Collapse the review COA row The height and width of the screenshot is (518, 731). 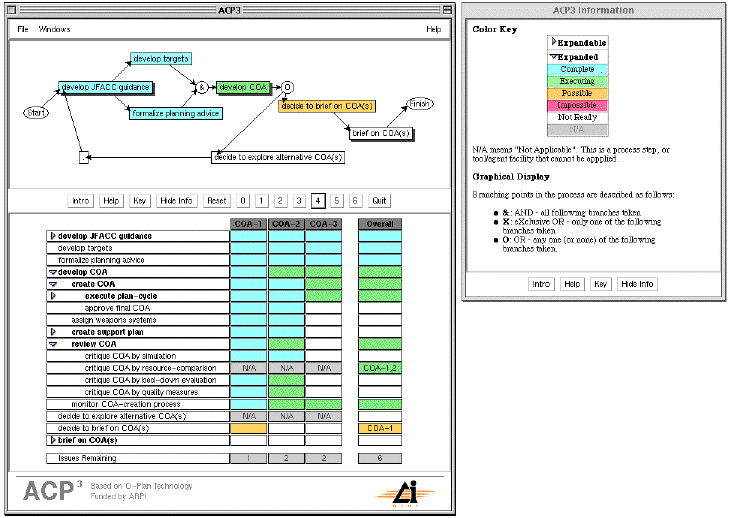click(53, 344)
